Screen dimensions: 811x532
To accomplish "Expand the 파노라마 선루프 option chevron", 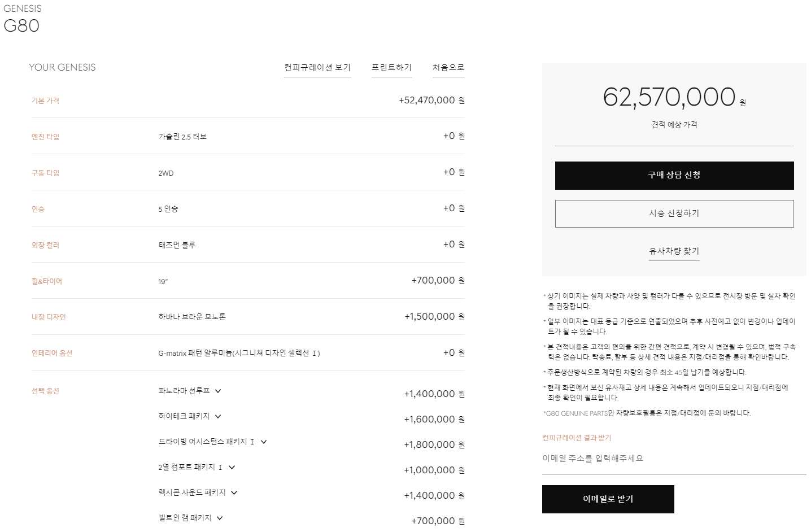I will click(218, 391).
